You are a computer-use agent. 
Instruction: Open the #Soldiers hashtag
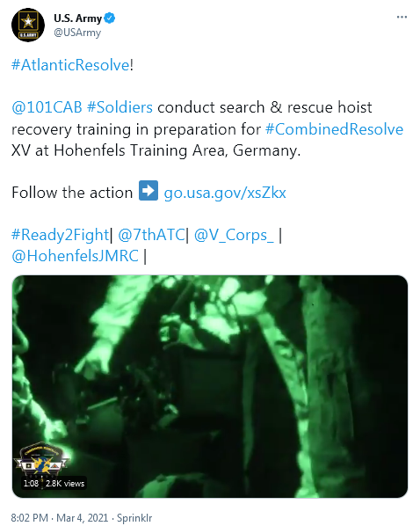point(119,107)
